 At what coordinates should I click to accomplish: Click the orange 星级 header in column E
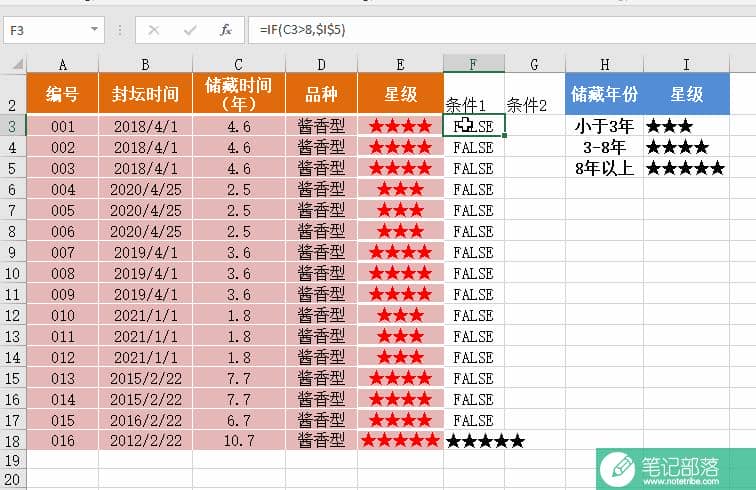400,94
